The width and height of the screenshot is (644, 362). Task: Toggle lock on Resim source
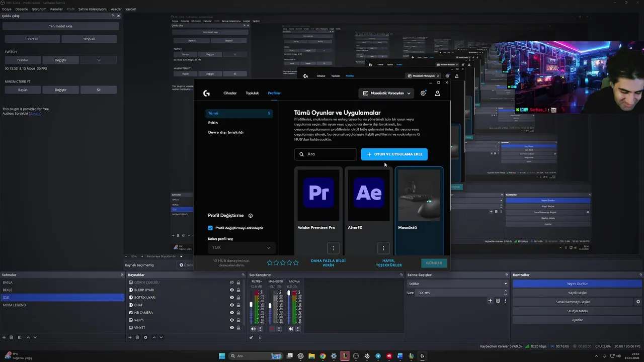pyautogui.click(x=238, y=320)
